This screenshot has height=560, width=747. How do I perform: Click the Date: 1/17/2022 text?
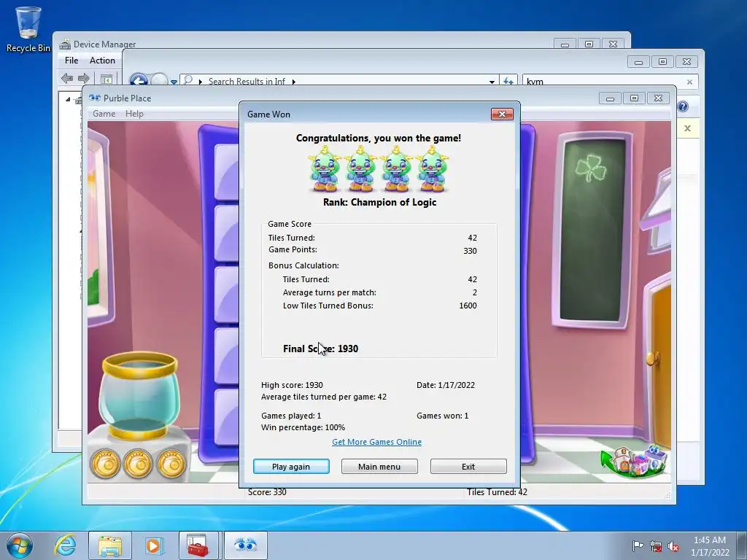coord(446,385)
